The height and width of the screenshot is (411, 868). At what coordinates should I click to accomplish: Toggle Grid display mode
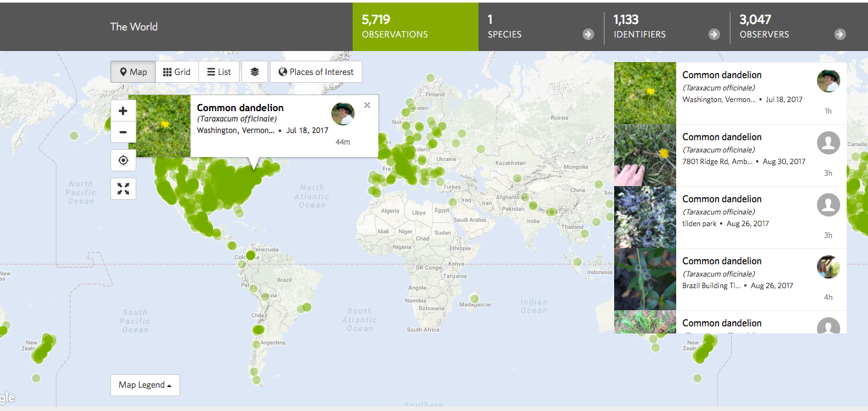point(177,72)
